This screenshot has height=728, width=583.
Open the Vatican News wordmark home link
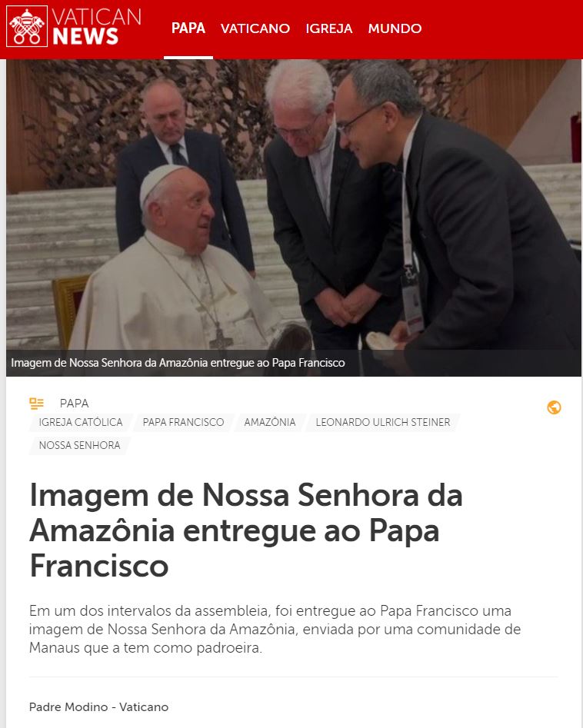(97, 26)
